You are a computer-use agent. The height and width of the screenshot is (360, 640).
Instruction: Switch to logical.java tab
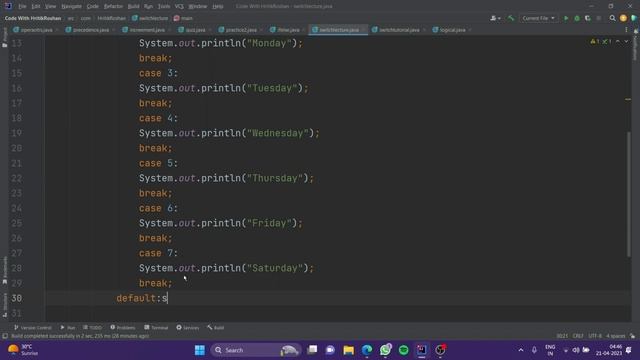452,30
